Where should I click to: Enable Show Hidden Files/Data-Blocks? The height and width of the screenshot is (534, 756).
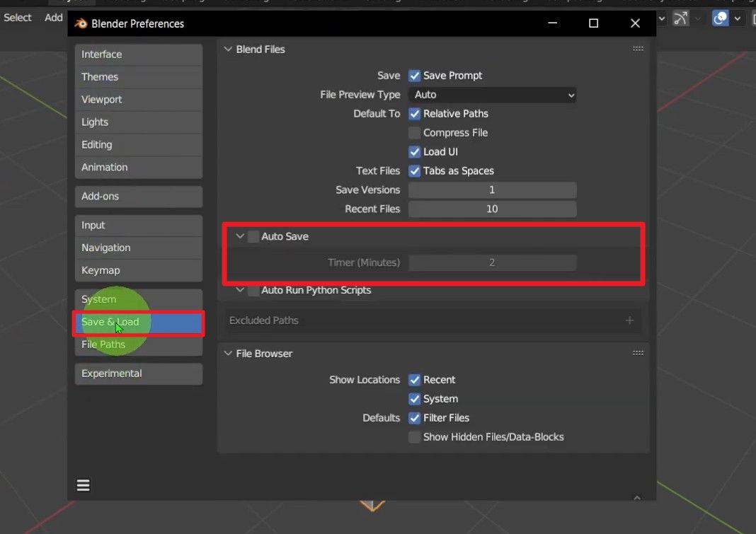(x=414, y=436)
